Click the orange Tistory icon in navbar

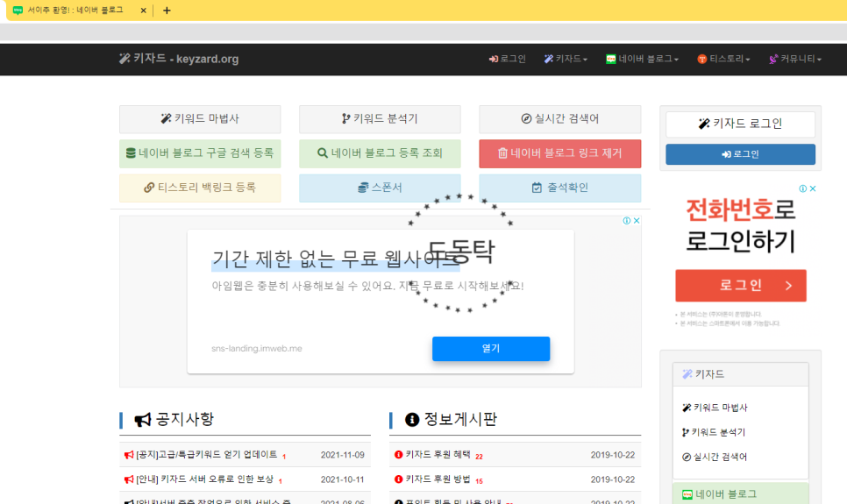(x=702, y=59)
